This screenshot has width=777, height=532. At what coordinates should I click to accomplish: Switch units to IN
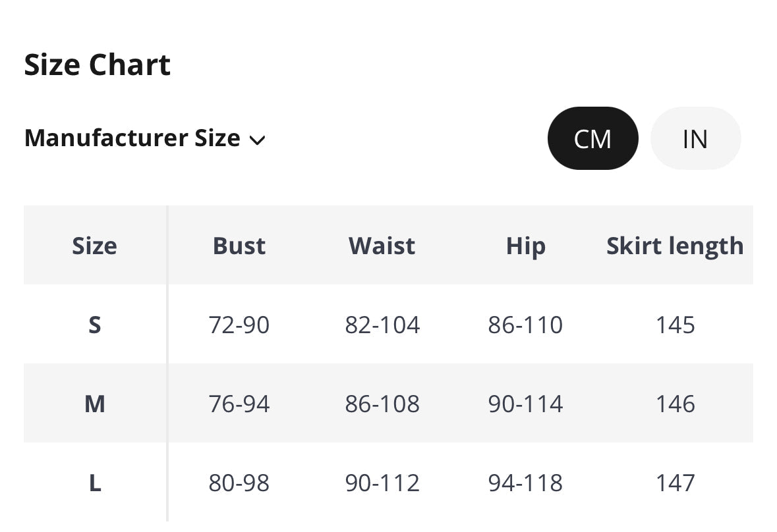[x=695, y=139]
